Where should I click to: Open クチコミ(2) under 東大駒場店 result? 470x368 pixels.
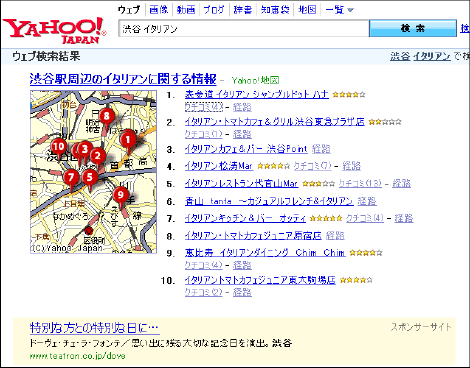pyautogui.click(x=204, y=292)
